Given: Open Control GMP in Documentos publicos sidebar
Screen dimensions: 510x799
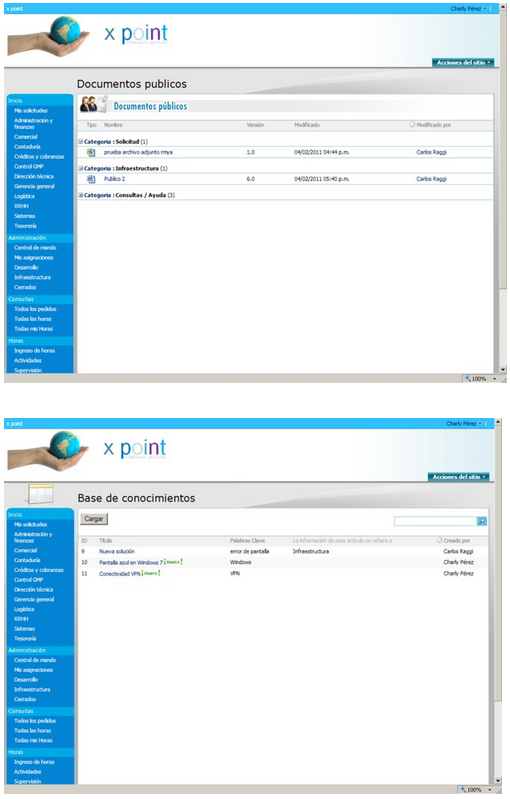Looking at the screenshot, I should tap(29, 166).
